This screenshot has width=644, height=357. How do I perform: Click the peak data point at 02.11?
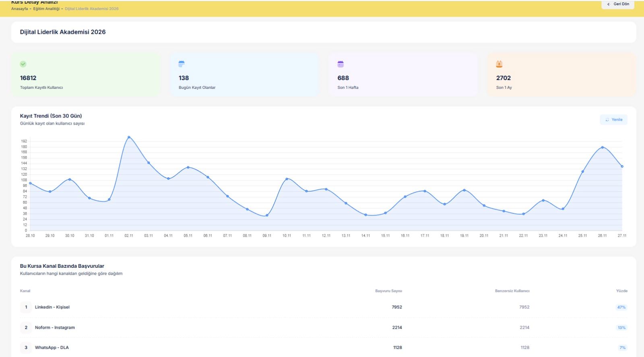pos(129,137)
